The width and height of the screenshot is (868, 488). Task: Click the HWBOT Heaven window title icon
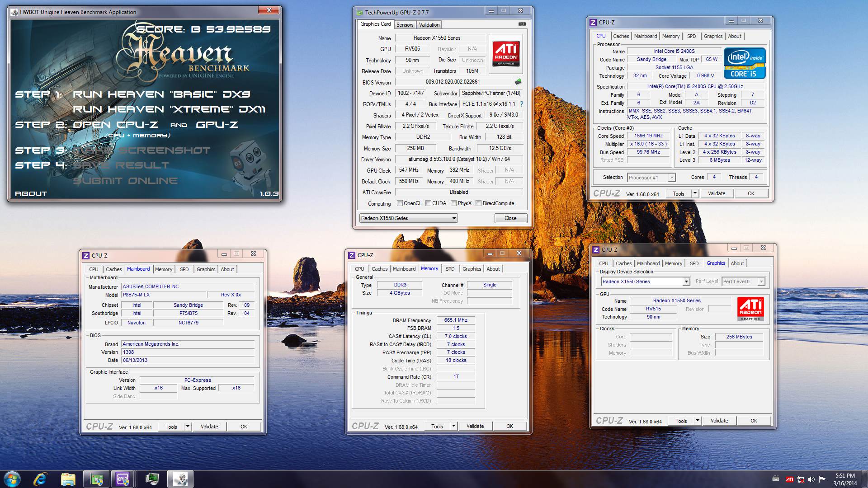[14, 12]
